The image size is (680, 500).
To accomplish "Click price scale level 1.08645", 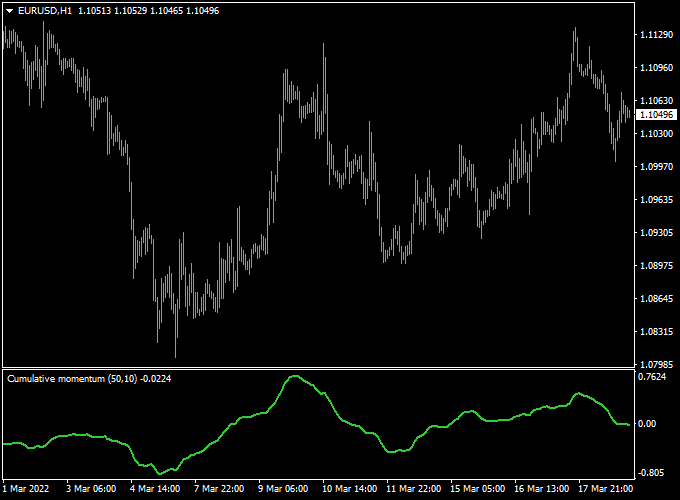I will point(657,298).
